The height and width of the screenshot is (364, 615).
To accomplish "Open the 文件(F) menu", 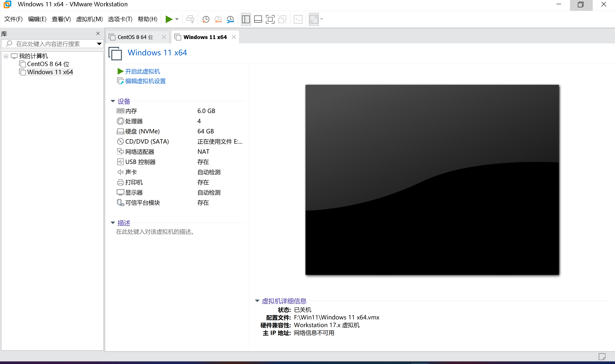I will [x=13, y=19].
